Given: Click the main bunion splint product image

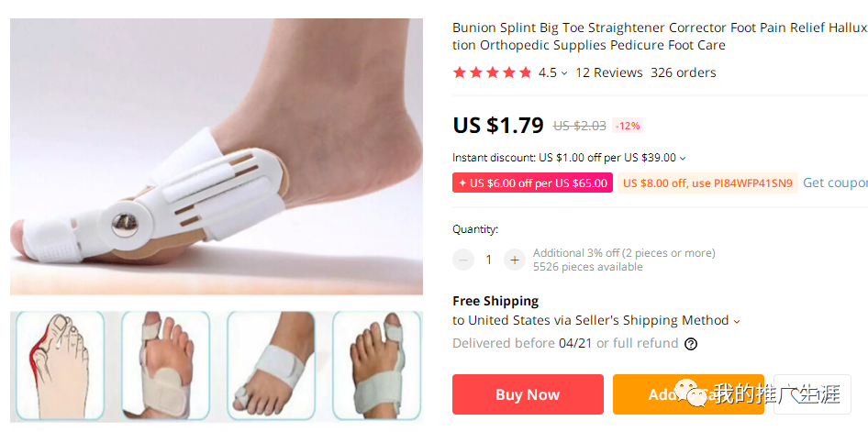Looking at the screenshot, I should click(217, 157).
